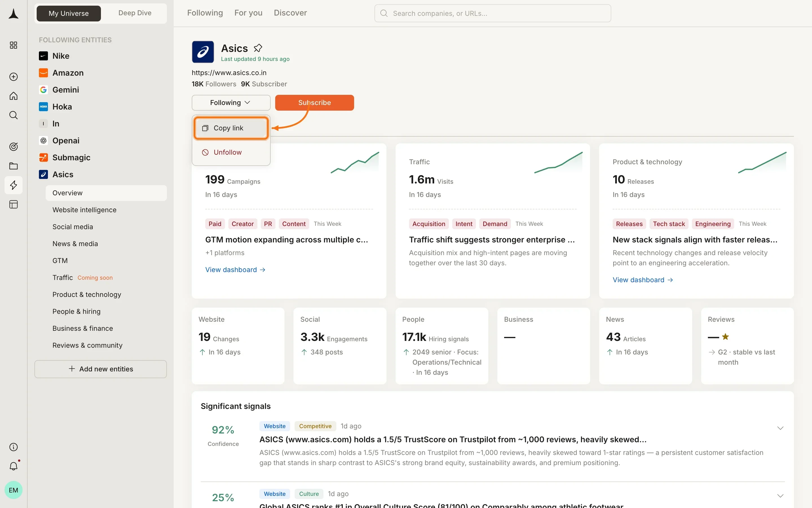The width and height of the screenshot is (812, 508).
Task: Select Submagic in following entities
Action: 65,157
